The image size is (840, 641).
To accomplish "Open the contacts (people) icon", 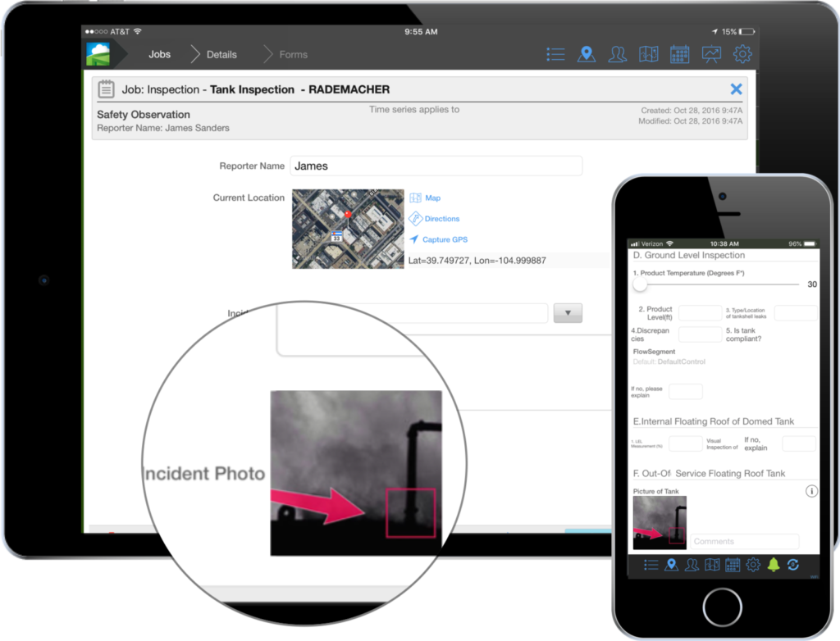I will click(618, 54).
